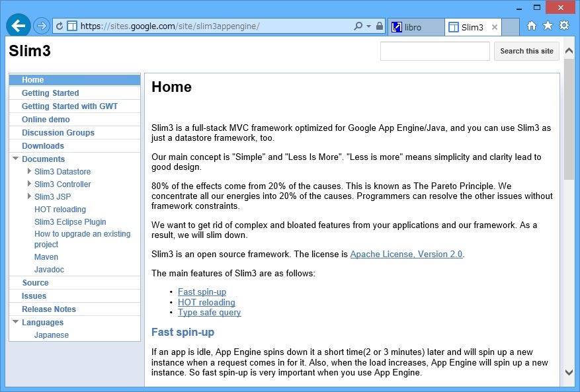Click the browser Forward arrow button
This screenshot has width=580, height=392.
coord(41,26)
